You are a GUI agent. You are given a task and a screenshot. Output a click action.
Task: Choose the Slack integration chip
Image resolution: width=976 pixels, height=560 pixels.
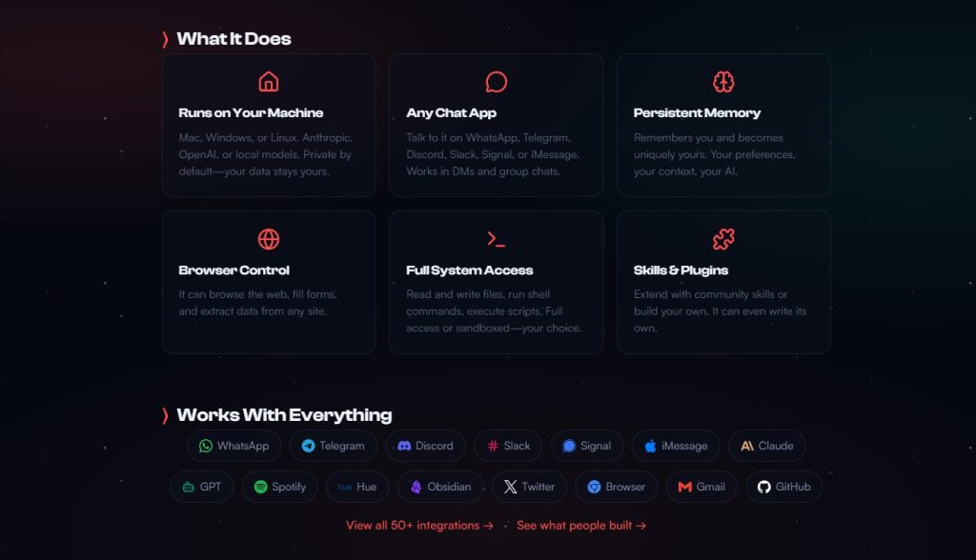coord(508,446)
